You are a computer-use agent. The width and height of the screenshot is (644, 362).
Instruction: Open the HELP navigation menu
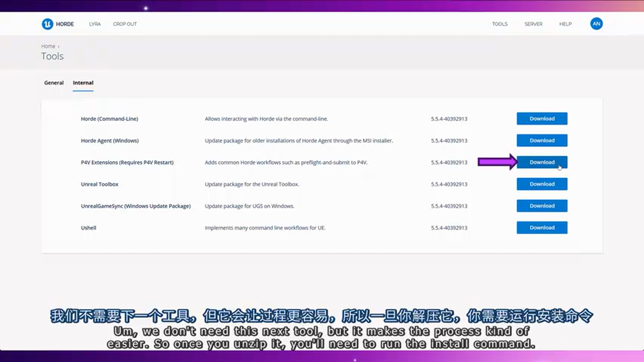tap(566, 24)
